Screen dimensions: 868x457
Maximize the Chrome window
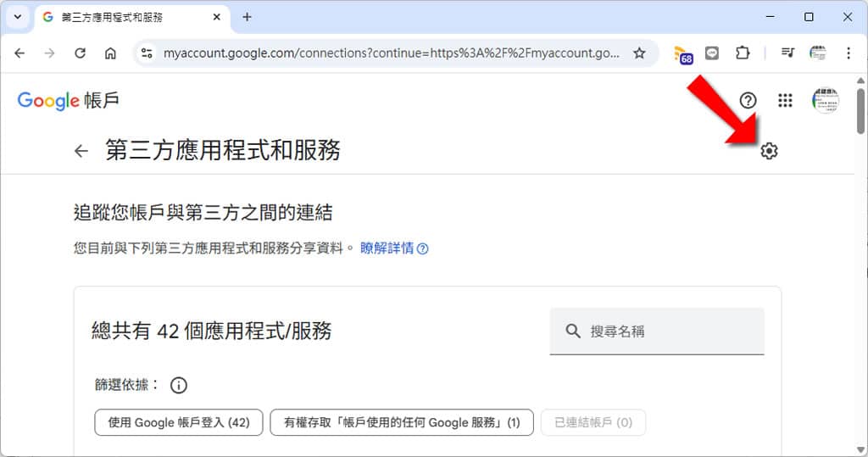[809, 17]
